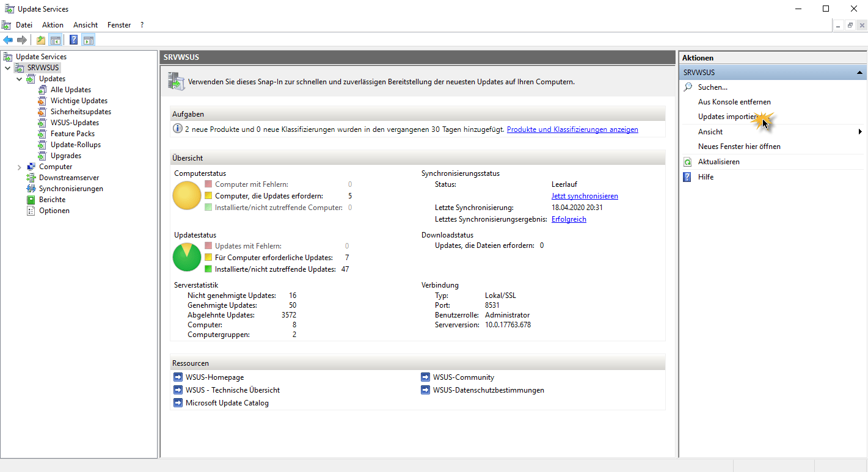Screen dimensions: 868x472
Task: Click the Synchronisierungen icon in the tree
Action: point(31,189)
